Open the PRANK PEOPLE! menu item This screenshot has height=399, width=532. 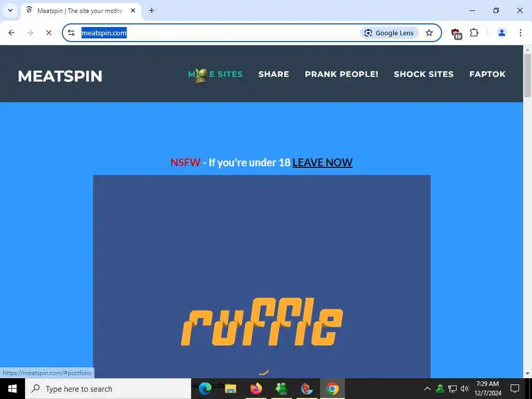(x=341, y=74)
